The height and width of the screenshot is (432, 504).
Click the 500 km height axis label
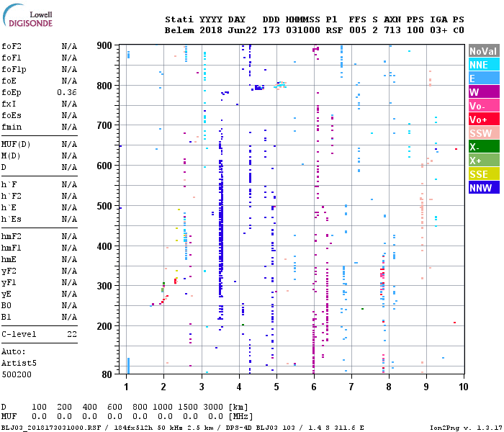click(x=104, y=206)
